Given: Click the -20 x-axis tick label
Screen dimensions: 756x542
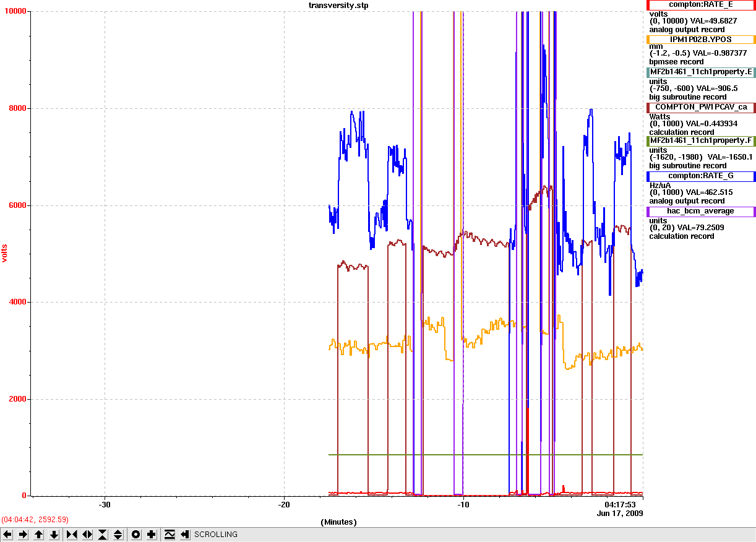Looking at the screenshot, I should [x=284, y=505].
